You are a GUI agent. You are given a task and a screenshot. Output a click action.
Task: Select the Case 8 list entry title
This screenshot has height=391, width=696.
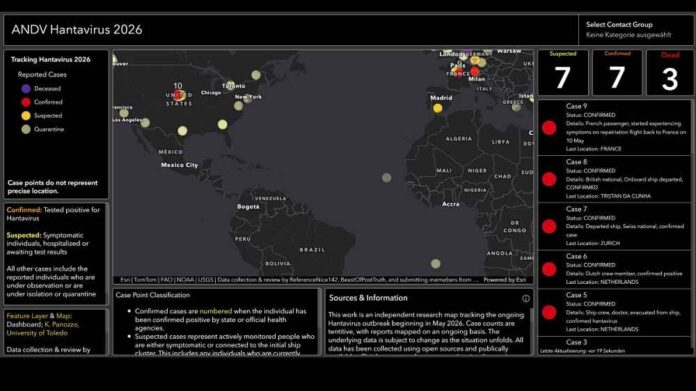[x=576, y=162]
